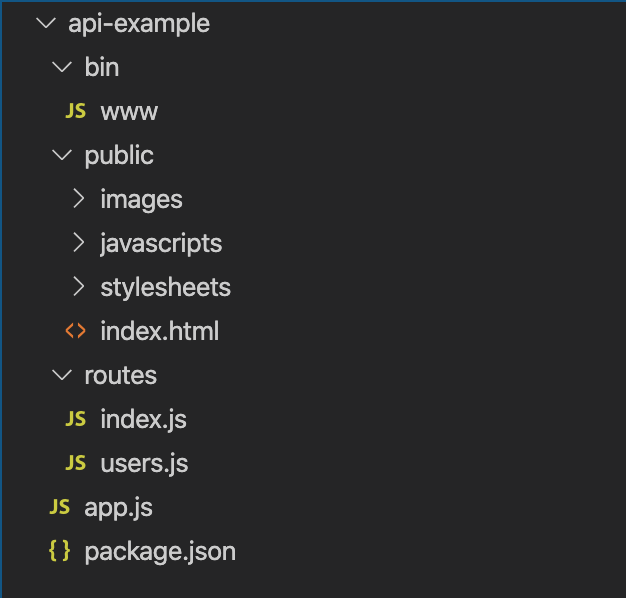The height and width of the screenshot is (598, 626).
Task: Open the index.js file
Action: pyautogui.click(x=144, y=420)
